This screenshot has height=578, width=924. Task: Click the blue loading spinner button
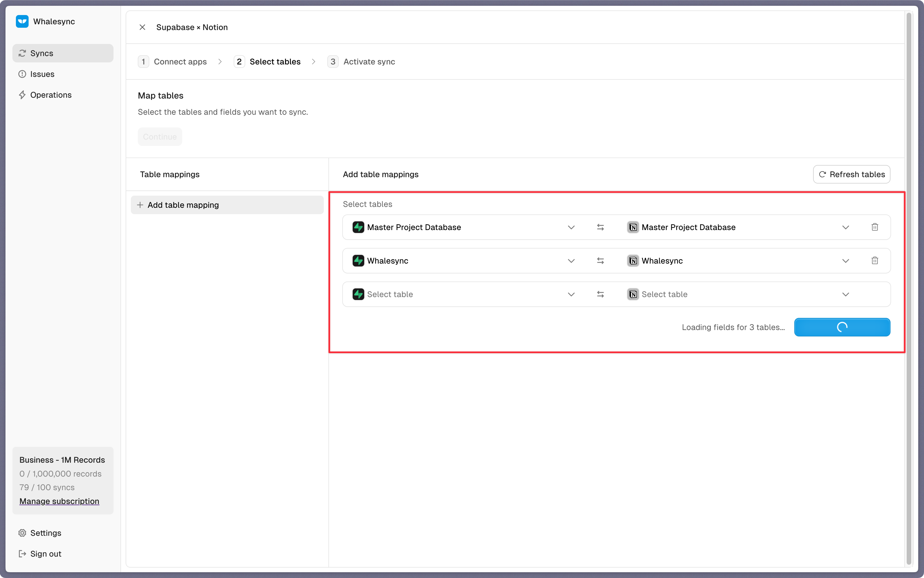click(x=842, y=327)
